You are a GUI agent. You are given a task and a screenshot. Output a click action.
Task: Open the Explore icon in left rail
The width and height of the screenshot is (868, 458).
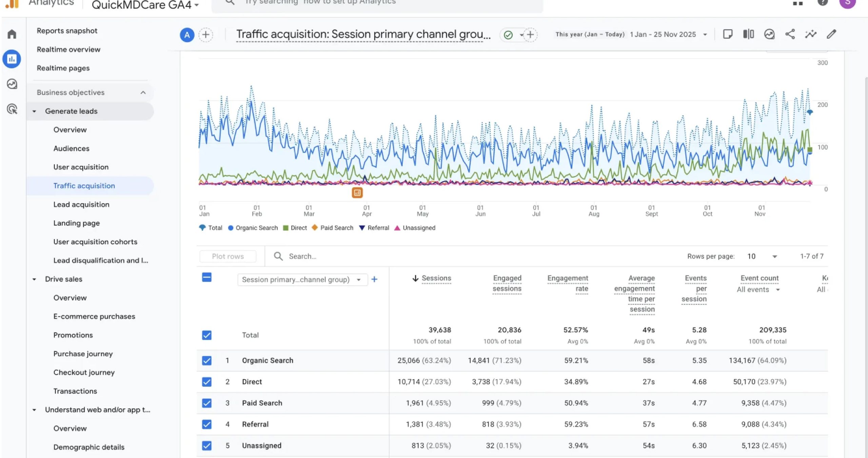(x=12, y=84)
